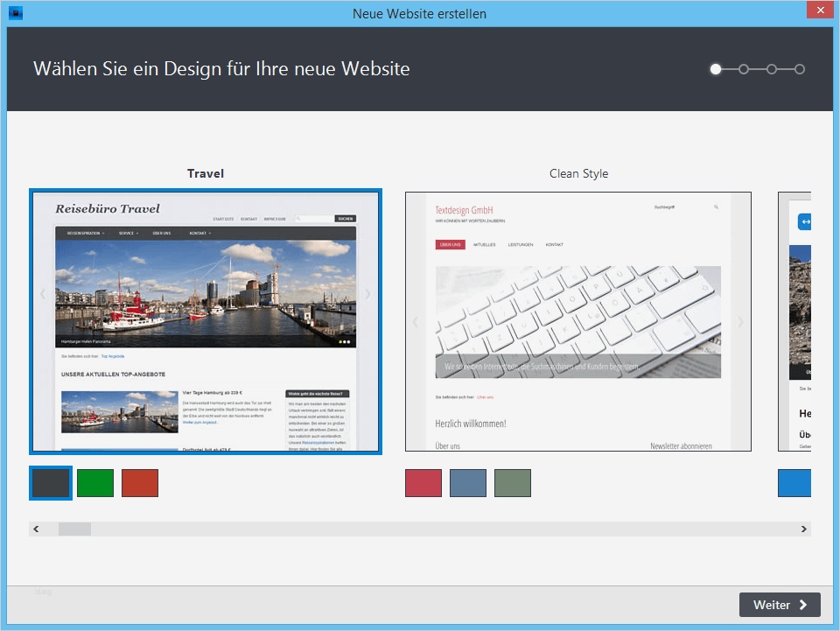Click the left arrow on the Clean Style preview
840x631 pixels.
point(416,322)
